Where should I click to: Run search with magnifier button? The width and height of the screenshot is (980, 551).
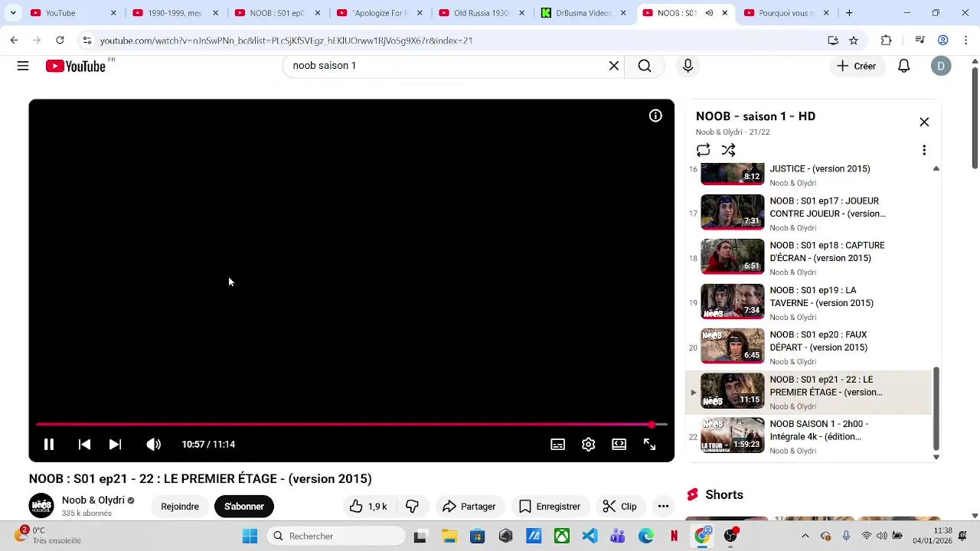pos(645,66)
